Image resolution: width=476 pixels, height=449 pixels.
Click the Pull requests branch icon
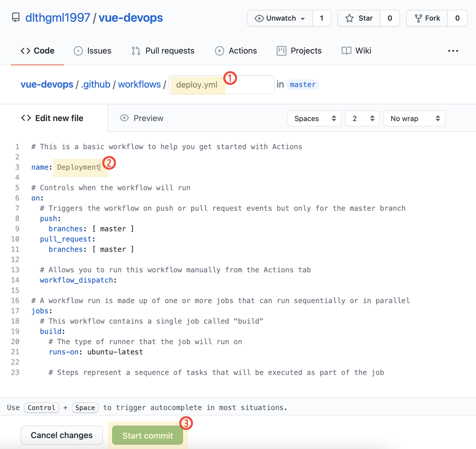pyautogui.click(x=136, y=51)
